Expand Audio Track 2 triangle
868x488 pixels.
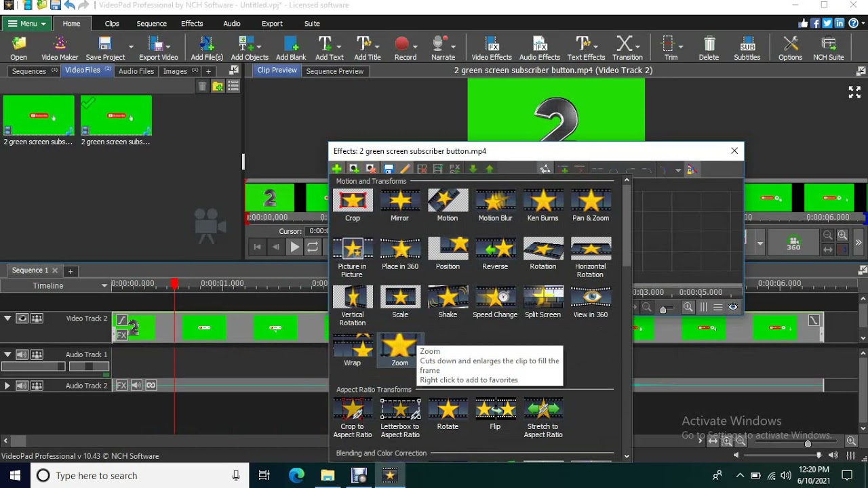(x=7, y=386)
